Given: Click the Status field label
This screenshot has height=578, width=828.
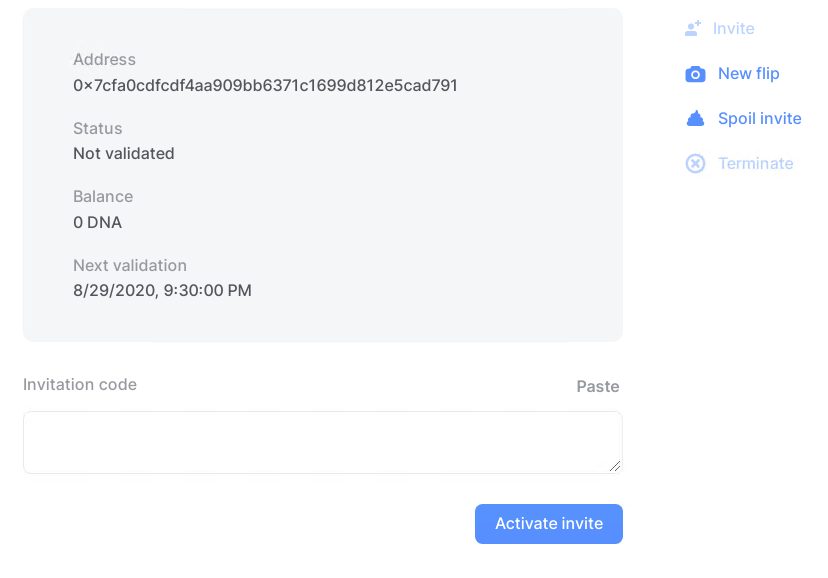Looking at the screenshot, I should click(97, 128).
